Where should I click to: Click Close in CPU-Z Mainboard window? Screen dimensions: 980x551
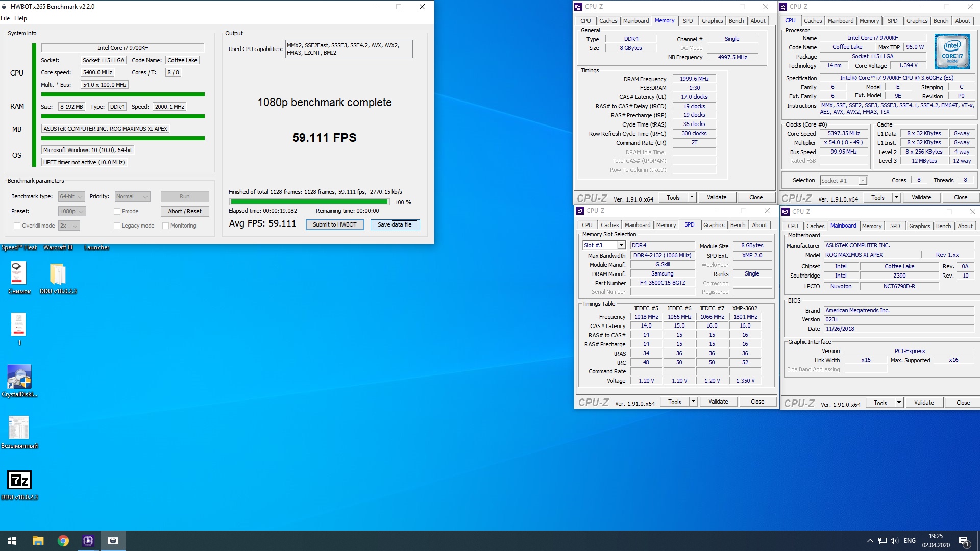coord(963,403)
